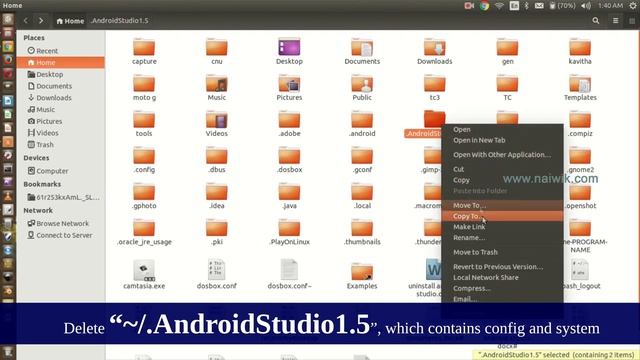Open Trash in the Places sidebar

click(61, 144)
